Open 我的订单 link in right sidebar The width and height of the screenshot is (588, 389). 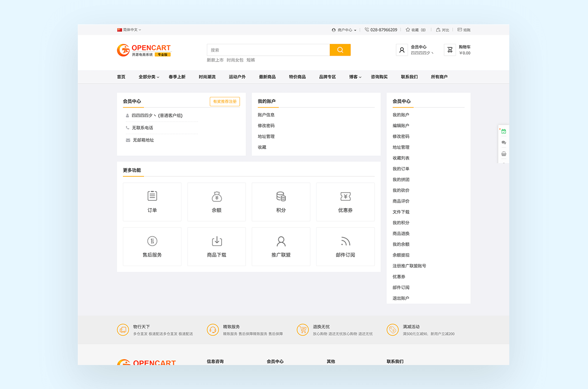tap(401, 169)
